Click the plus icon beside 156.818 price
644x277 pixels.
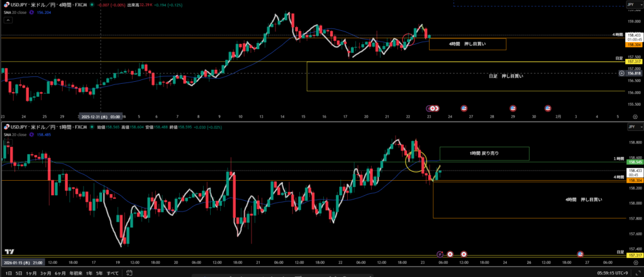622,74
